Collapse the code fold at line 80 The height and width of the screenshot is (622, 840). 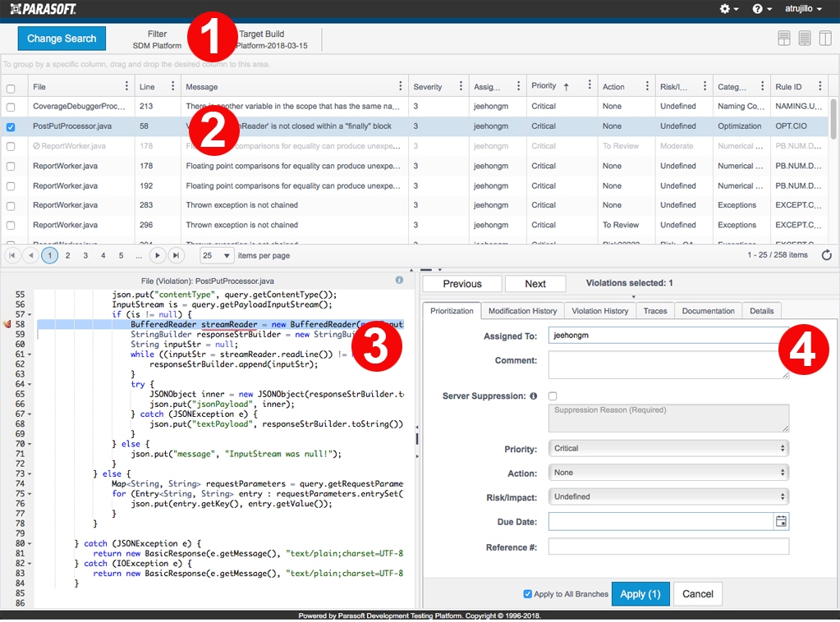tap(30, 544)
